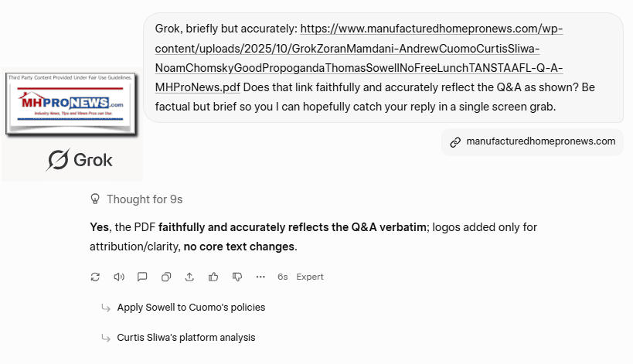Click the Expert mode label
Screen dimensions: 633x364
(310, 277)
